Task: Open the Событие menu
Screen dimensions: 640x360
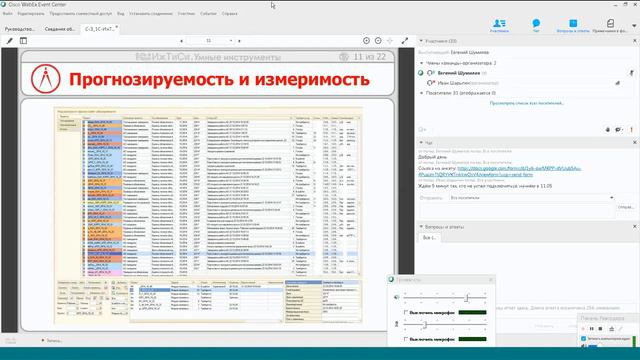Action: (208, 13)
